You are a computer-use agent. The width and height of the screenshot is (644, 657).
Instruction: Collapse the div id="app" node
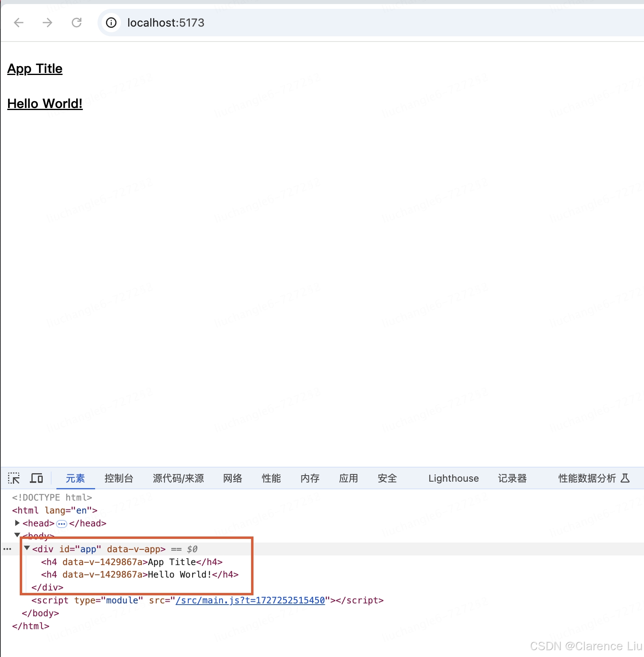pyautogui.click(x=27, y=548)
